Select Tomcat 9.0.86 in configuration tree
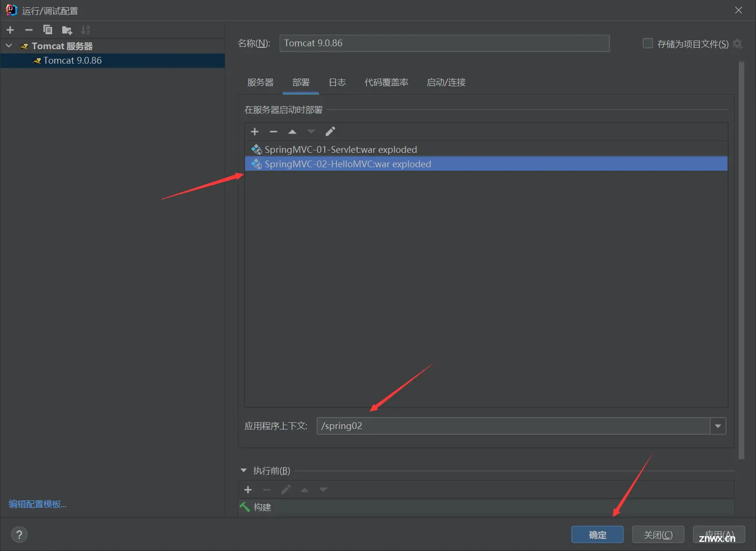This screenshot has width=756, height=551. point(112,61)
